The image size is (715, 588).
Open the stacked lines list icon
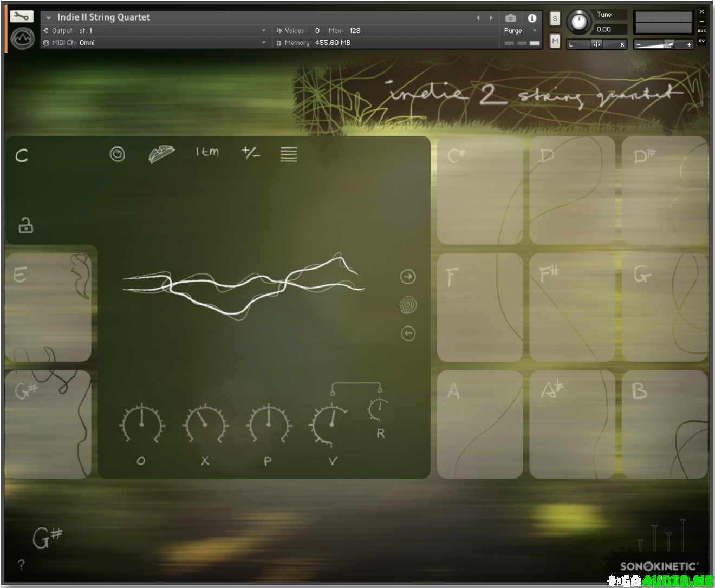coord(289,154)
